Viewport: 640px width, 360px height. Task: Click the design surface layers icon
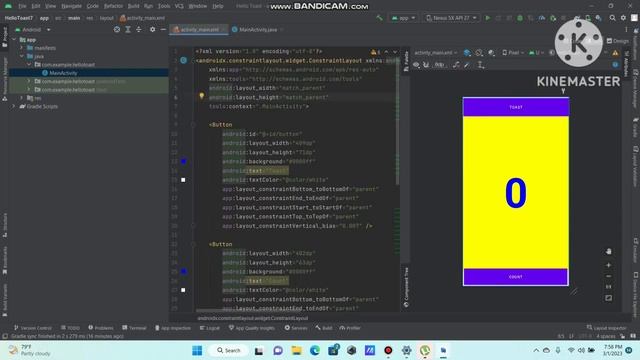467,53
